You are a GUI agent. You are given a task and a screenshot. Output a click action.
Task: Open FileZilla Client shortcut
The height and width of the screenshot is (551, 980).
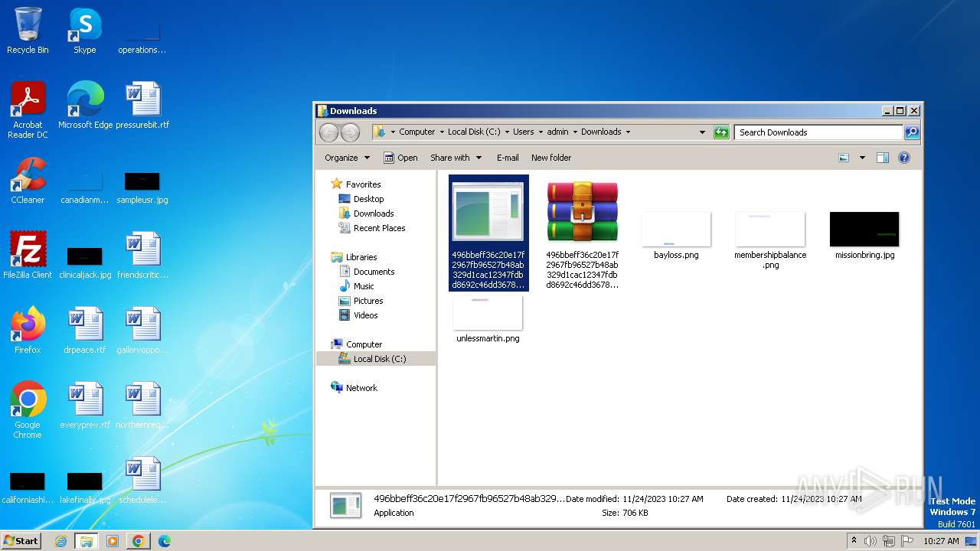pos(28,255)
